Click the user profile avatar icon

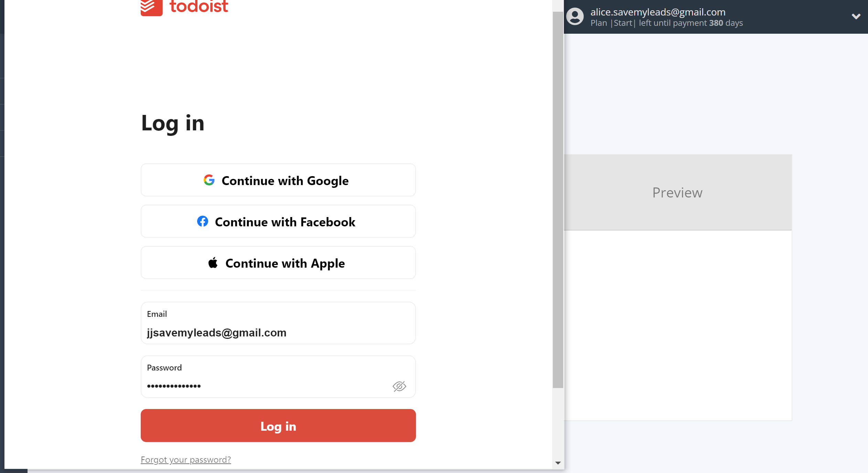click(x=575, y=16)
